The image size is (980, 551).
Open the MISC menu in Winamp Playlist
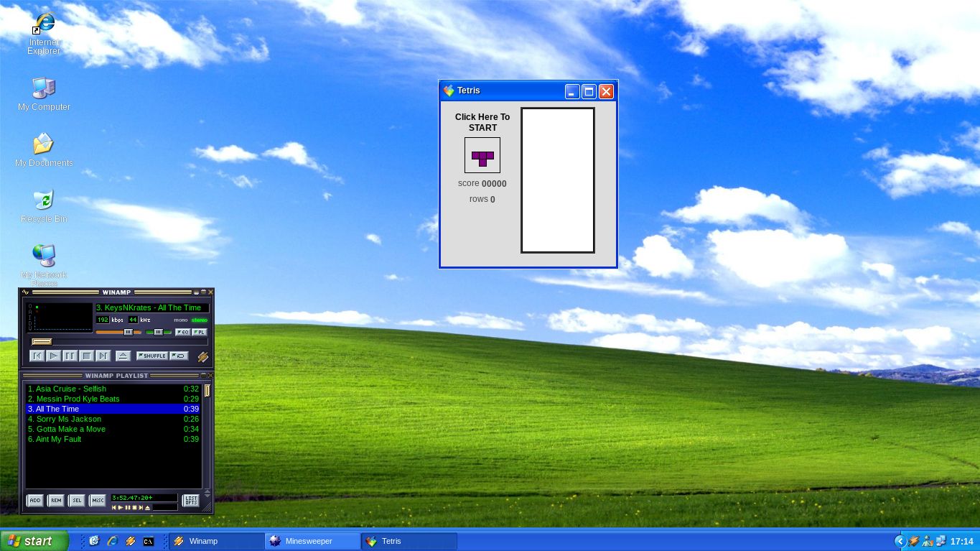[98, 501]
